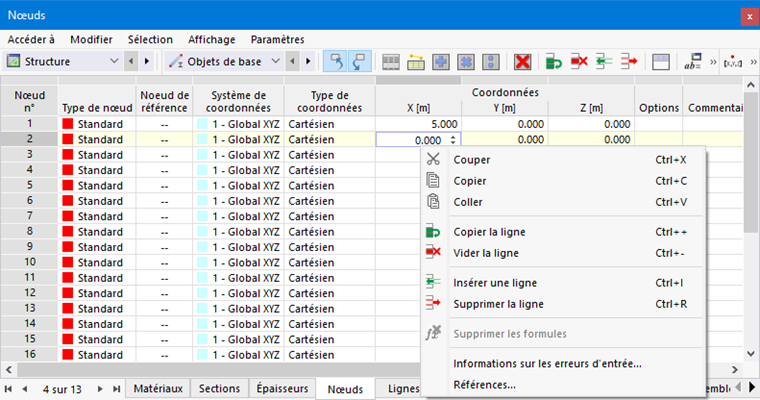760x400 pixels.
Task: Open the Sélection menu
Action: (x=150, y=39)
